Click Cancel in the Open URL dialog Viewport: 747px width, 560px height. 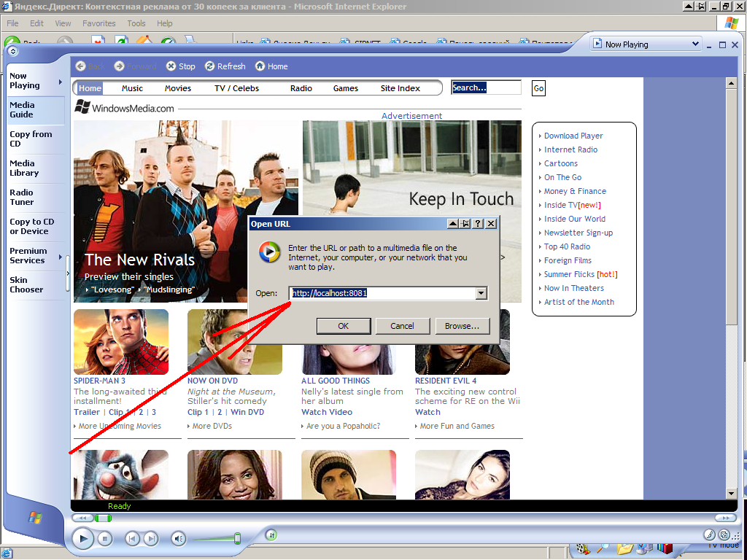click(x=403, y=326)
